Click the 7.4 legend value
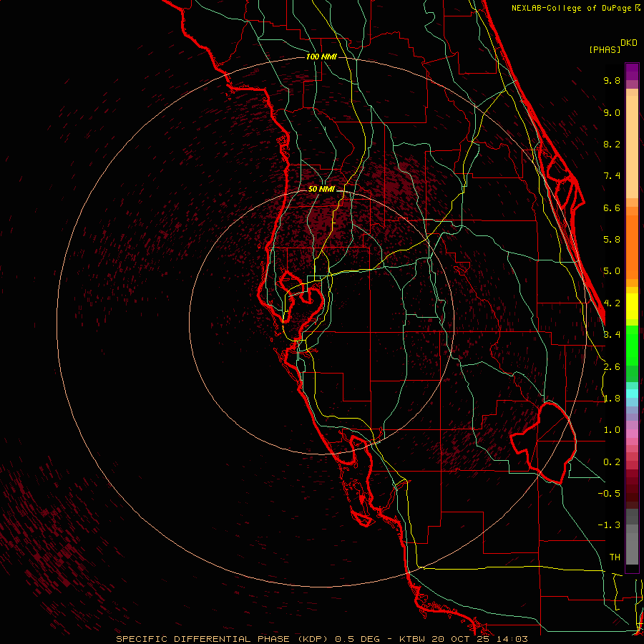Image resolution: width=644 pixels, height=644 pixels. click(612, 176)
